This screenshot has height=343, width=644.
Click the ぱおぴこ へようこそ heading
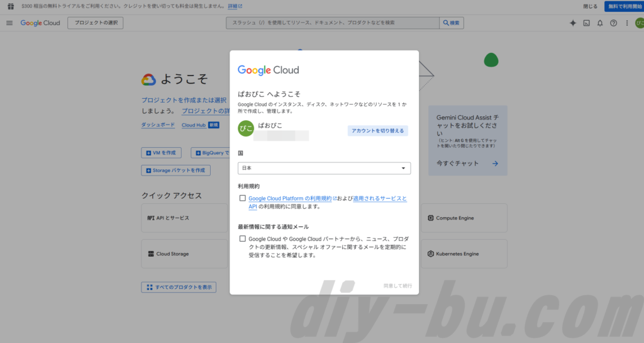pyautogui.click(x=269, y=94)
